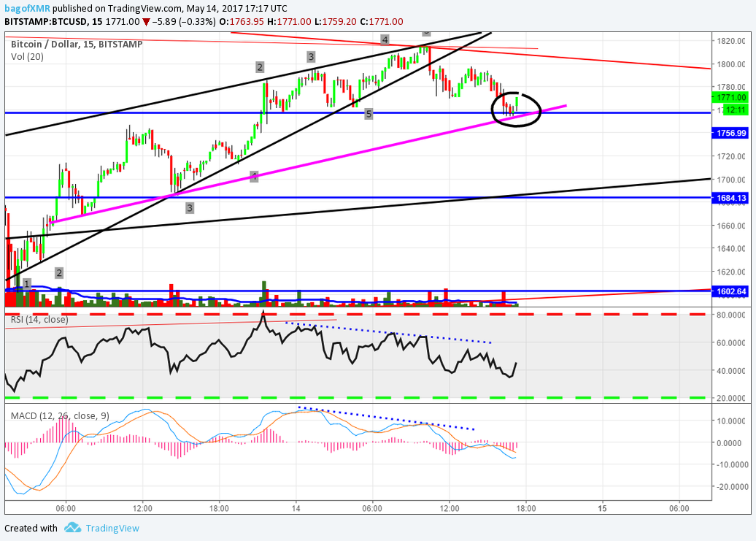Click the blue 1756.99 price label
The height and width of the screenshot is (541, 756).
730,133
